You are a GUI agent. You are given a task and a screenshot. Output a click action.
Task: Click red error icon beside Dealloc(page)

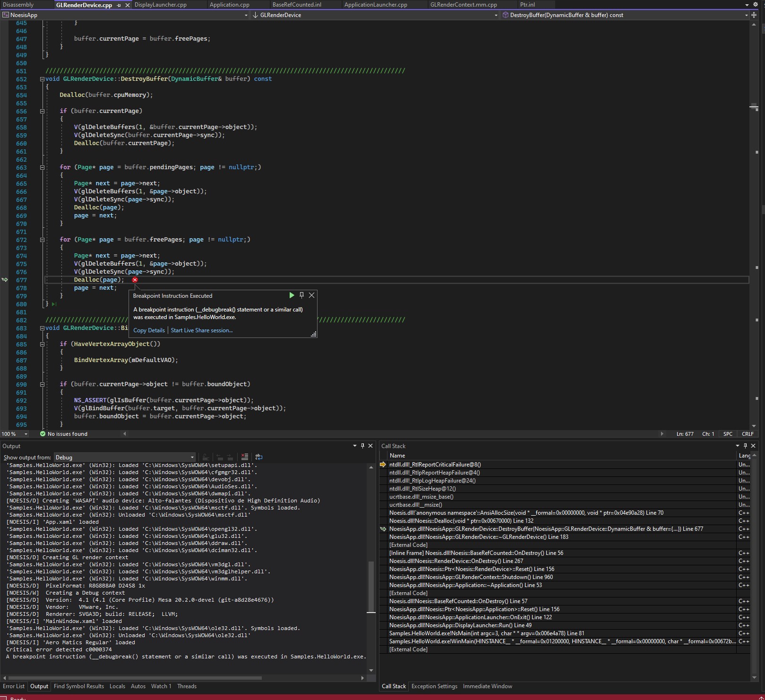135,280
